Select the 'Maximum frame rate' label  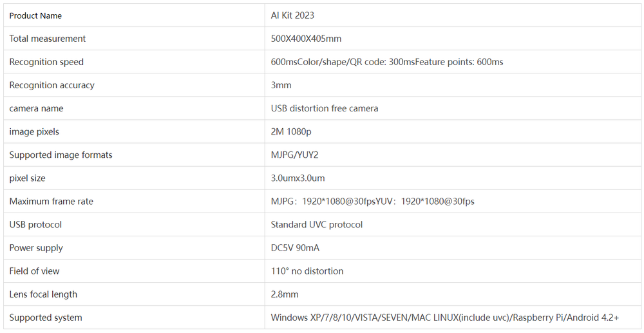51,201
